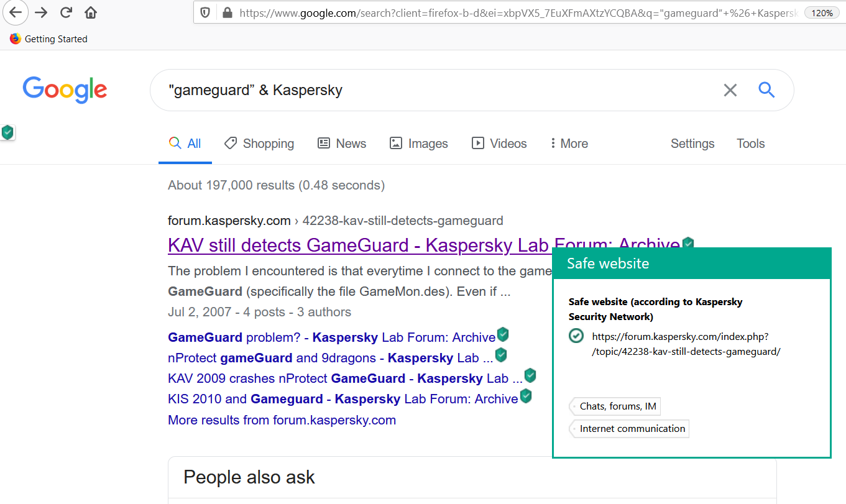Click the padlock site security icon
The width and height of the screenshot is (846, 504).
pos(227,12)
